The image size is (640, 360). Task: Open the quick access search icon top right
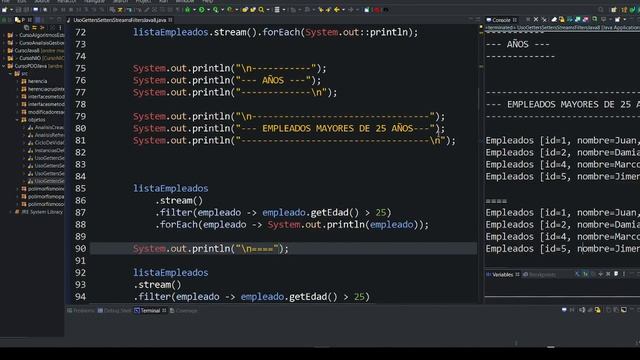(601, 10)
